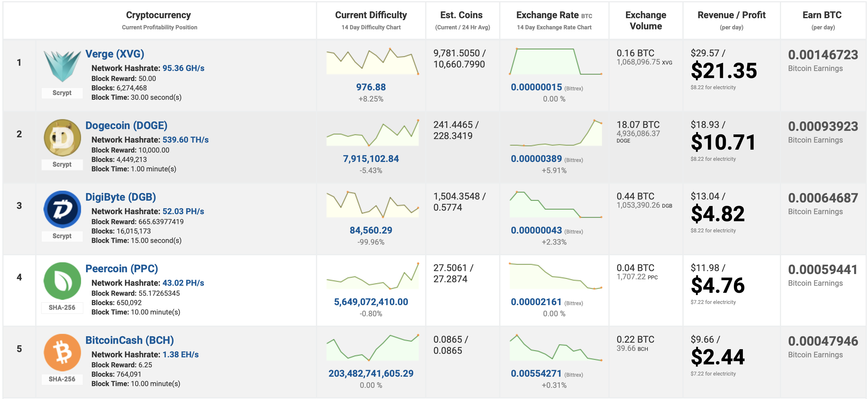Screen dimensions: 868x399
Task: Click the DigiByte blue logo icon
Action: (62, 209)
